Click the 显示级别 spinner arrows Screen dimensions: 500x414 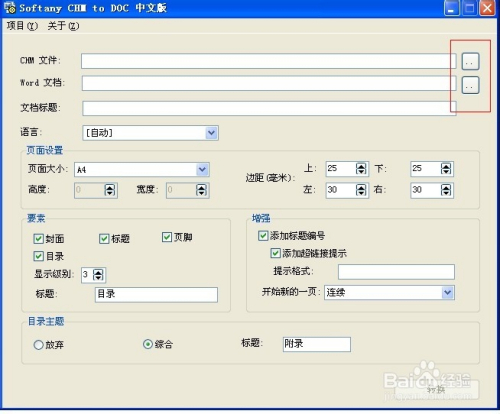98,275
